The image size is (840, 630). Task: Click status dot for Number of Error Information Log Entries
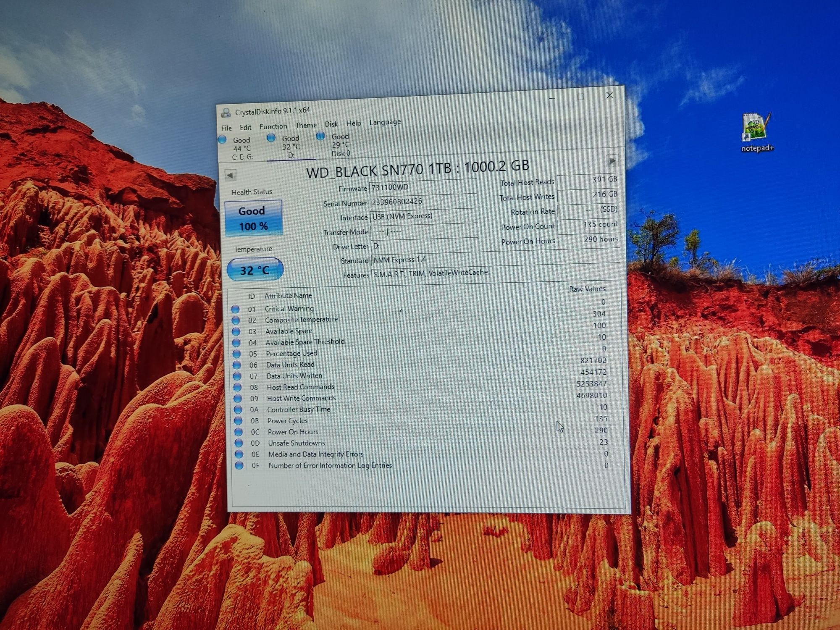239,465
